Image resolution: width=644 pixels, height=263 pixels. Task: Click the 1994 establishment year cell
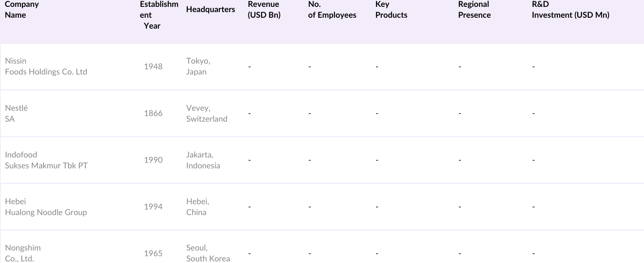point(153,207)
